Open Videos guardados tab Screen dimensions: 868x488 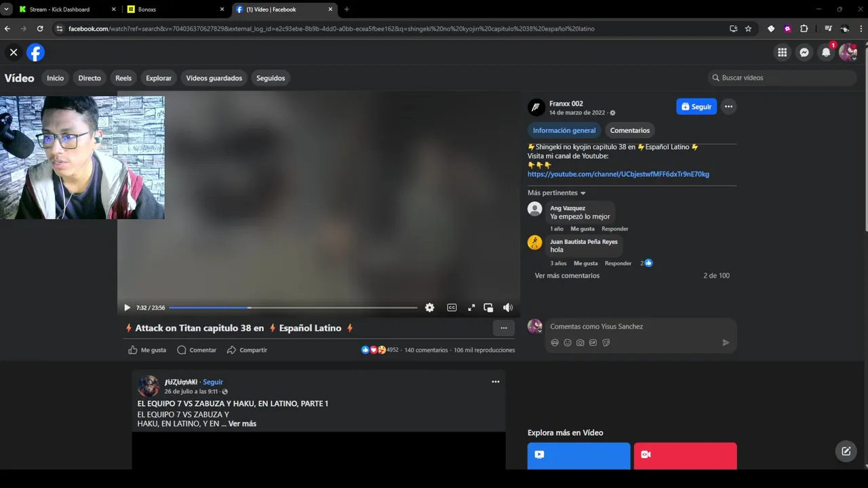214,78
